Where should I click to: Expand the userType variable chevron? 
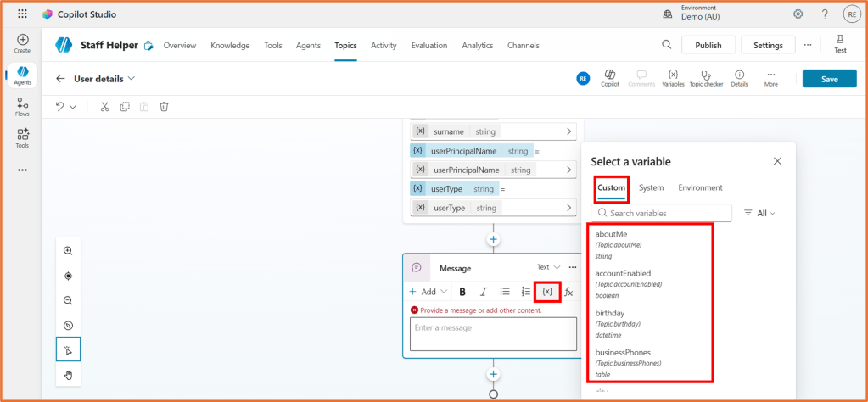click(569, 208)
